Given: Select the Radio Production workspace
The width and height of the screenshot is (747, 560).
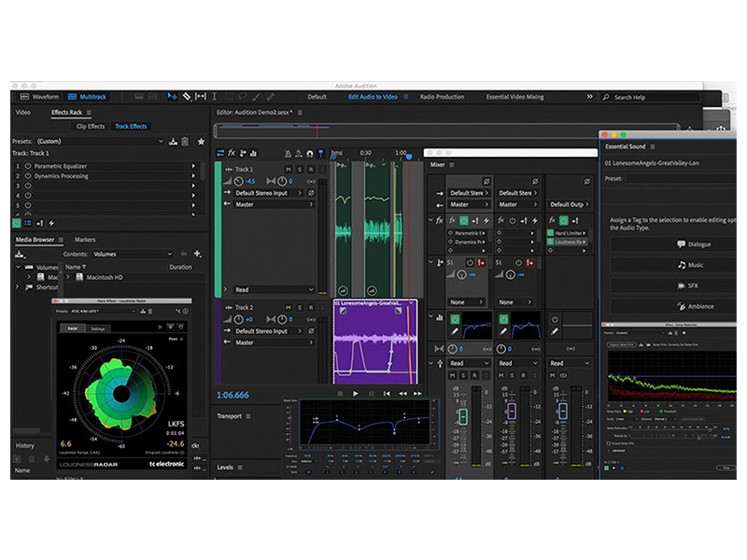Looking at the screenshot, I should (x=442, y=97).
